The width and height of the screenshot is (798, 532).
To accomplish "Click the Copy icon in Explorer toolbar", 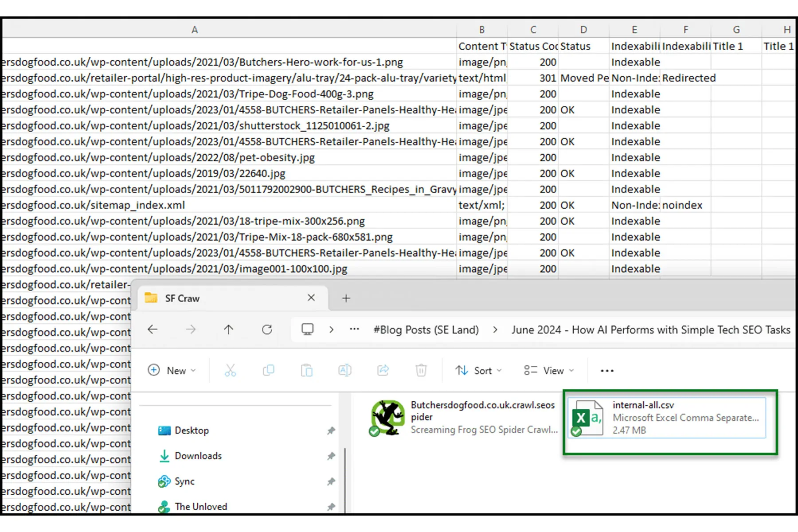I will (268, 370).
